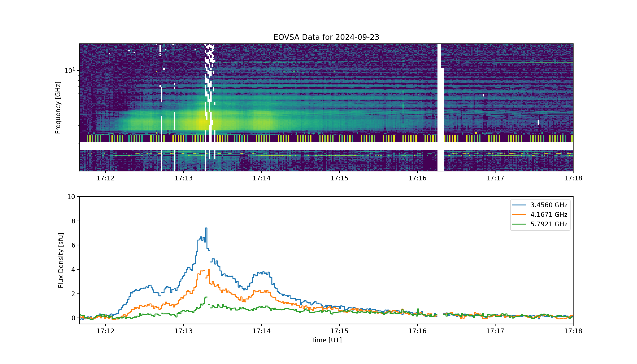Click the white data gap column after 17:16
Image resolution: width=637 pixels, height=364 pixels.
pos(440,108)
